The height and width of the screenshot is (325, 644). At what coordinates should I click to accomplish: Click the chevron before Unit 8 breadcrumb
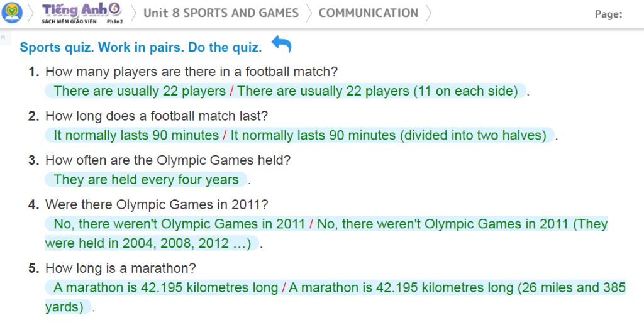133,13
